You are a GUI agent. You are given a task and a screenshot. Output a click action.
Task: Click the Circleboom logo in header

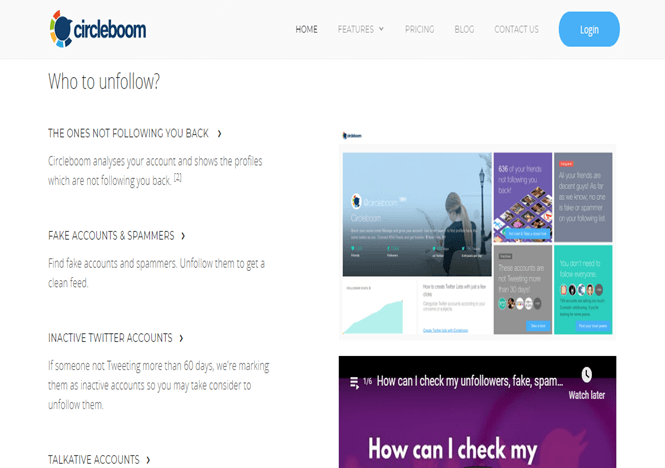pyautogui.click(x=98, y=29)
